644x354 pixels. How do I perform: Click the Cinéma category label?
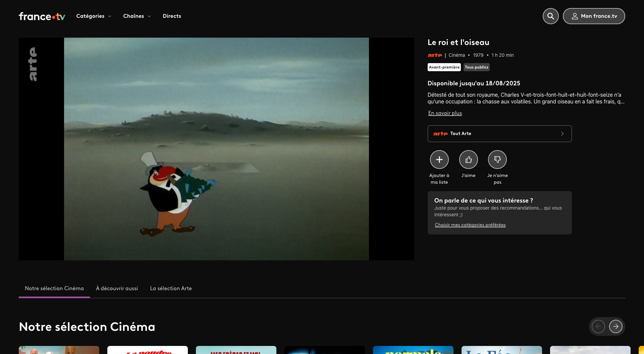tap(457, 55)
